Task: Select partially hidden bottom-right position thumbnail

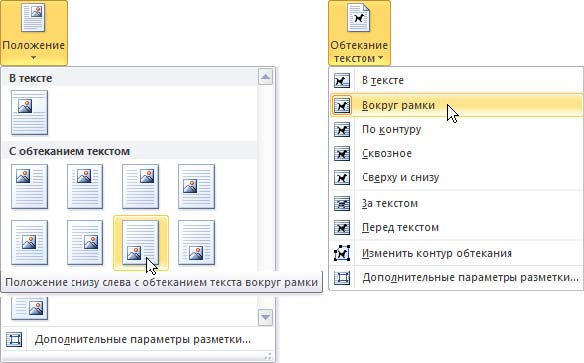Action: (29, 308)
